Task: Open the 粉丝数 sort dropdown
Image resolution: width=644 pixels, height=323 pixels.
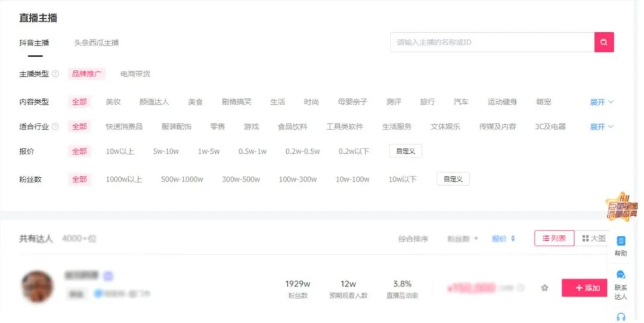Action: point(463,239)
